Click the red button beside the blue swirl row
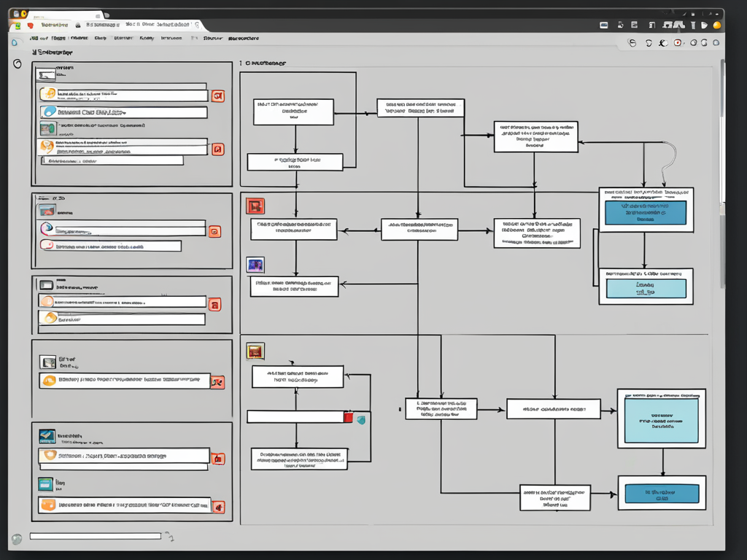747x560 pixels. click(215, 231)
